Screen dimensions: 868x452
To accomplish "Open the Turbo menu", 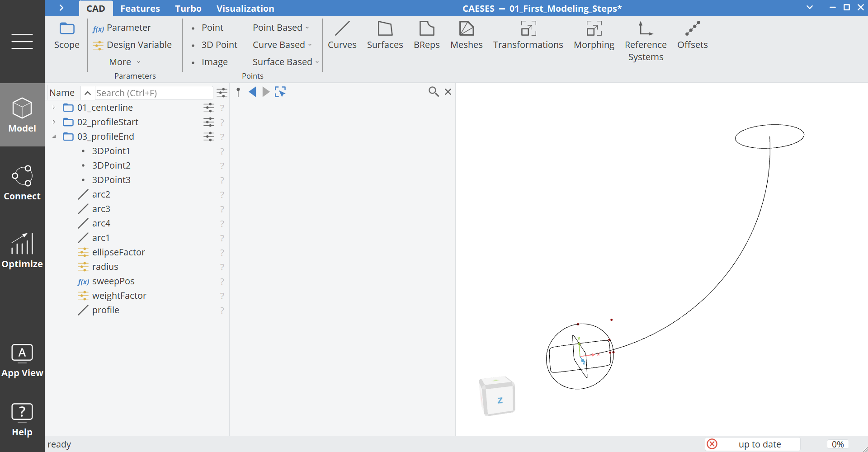I will [188, 8].
